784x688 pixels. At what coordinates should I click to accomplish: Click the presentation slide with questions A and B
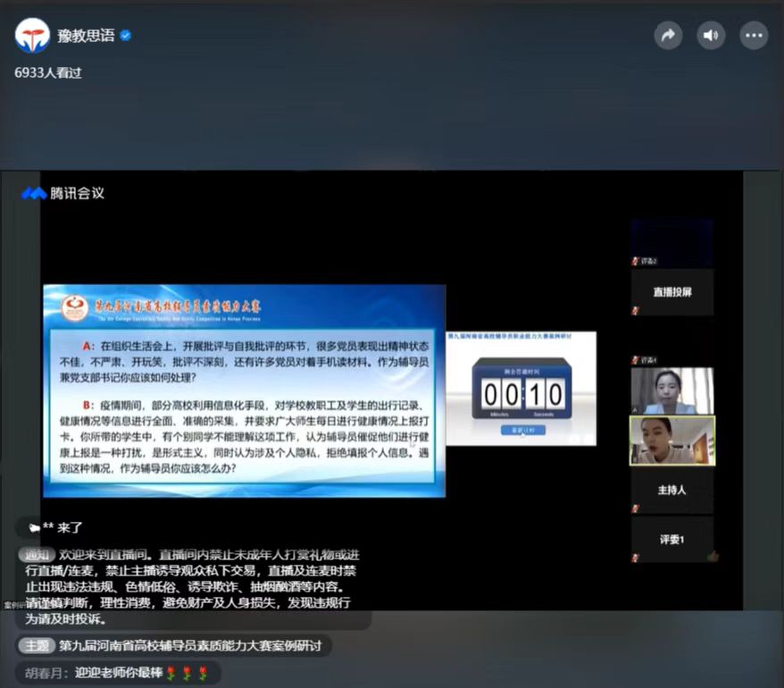[244, 390]
